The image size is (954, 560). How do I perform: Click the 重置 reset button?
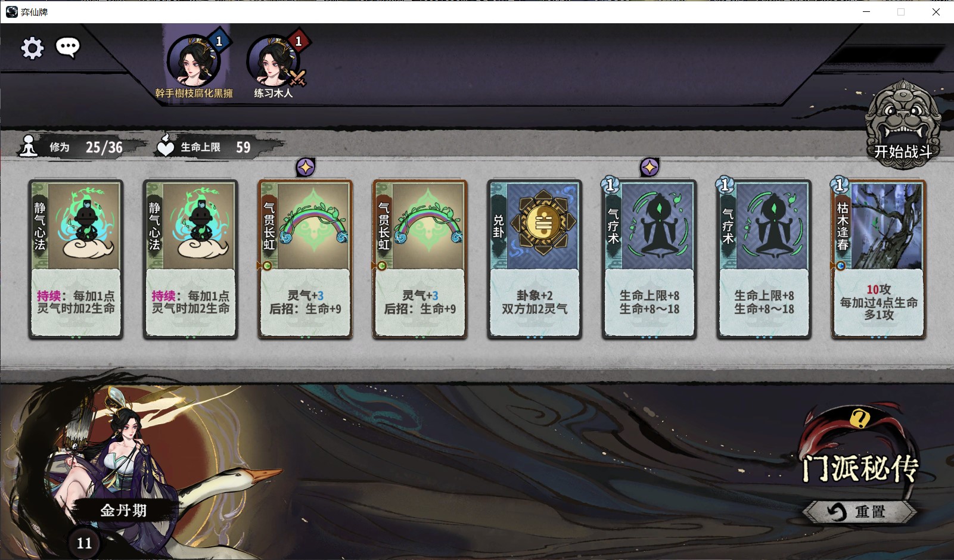859,511
